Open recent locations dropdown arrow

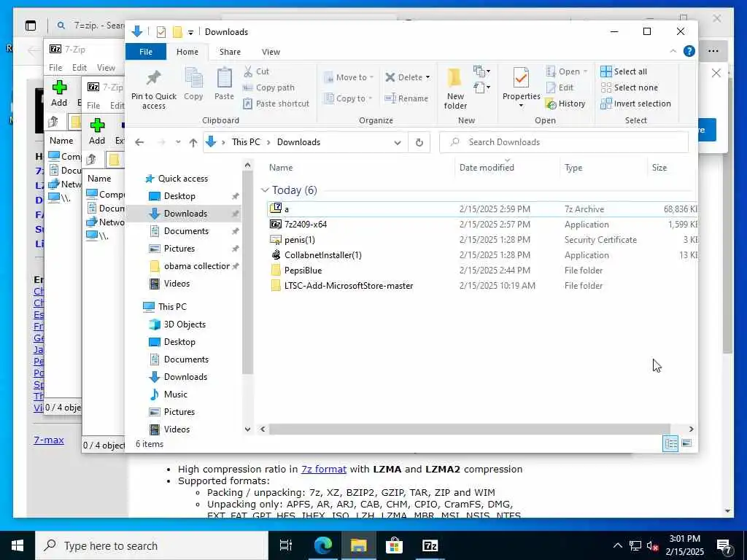pyautogui.click(x=178, y=142)
